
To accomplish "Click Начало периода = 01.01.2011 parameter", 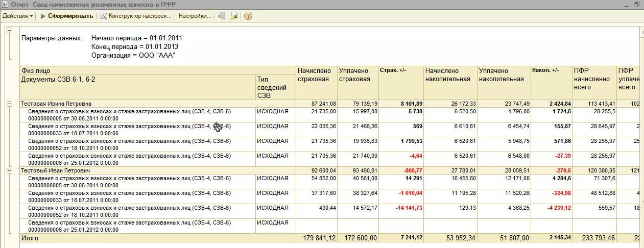I will pos(136,38).
